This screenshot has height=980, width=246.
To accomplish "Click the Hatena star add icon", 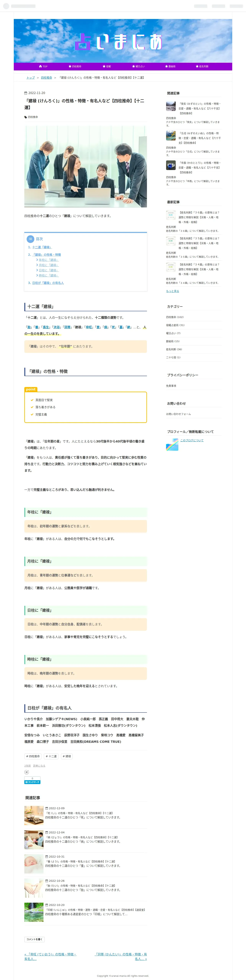I will [x=27, y=772].
